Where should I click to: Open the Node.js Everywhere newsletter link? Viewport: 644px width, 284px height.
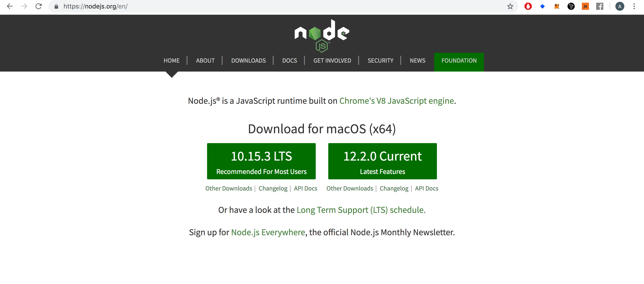[x=268, y=232]
